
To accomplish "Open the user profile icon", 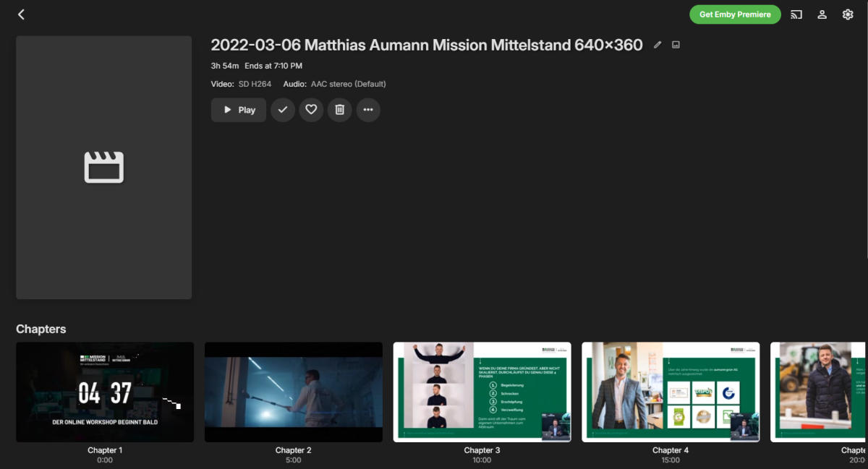I will coord(822,14).
